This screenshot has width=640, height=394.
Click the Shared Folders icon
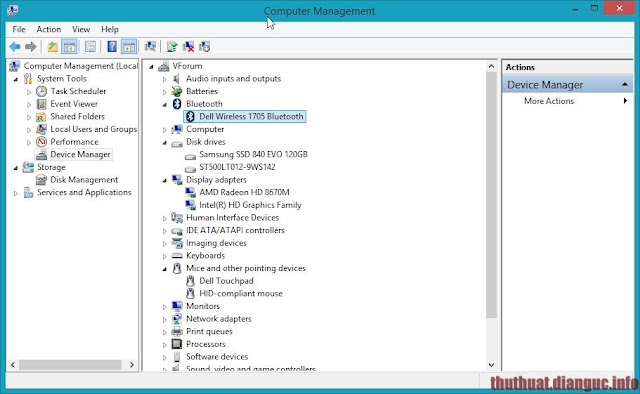(x=41, y=117)
